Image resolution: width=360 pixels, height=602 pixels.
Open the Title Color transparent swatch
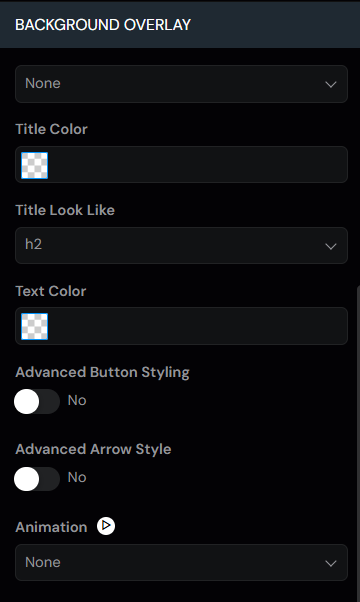pyautogui.click(x=35, y=165)
